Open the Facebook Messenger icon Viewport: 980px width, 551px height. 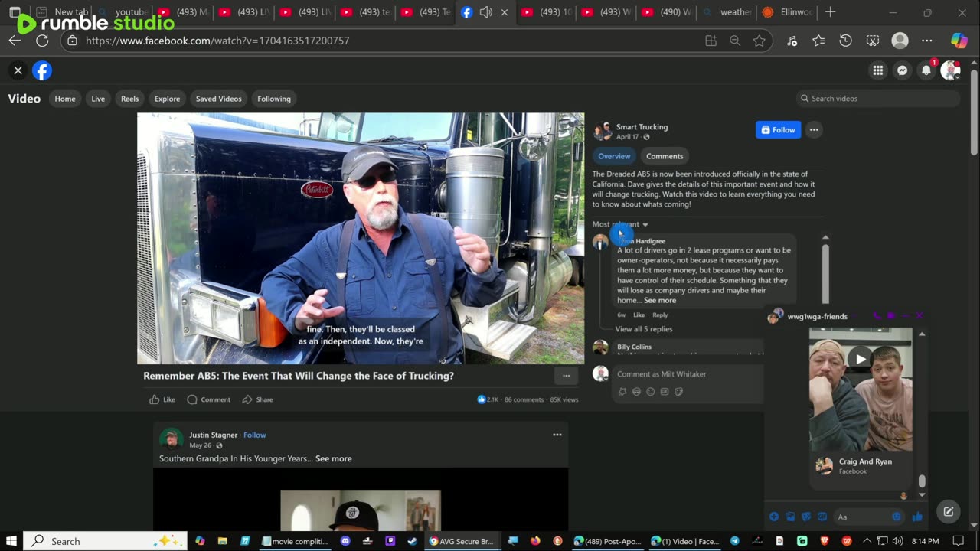[x=902, y=70]
